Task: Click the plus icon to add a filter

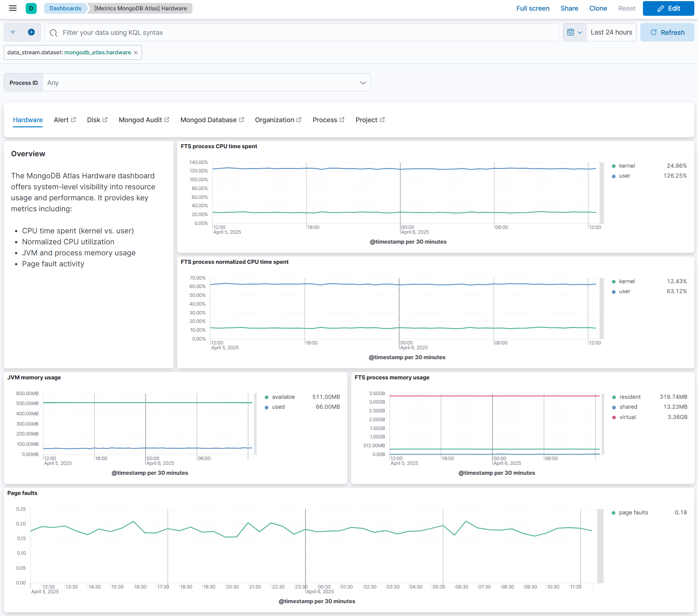Action: pos(31,32)
